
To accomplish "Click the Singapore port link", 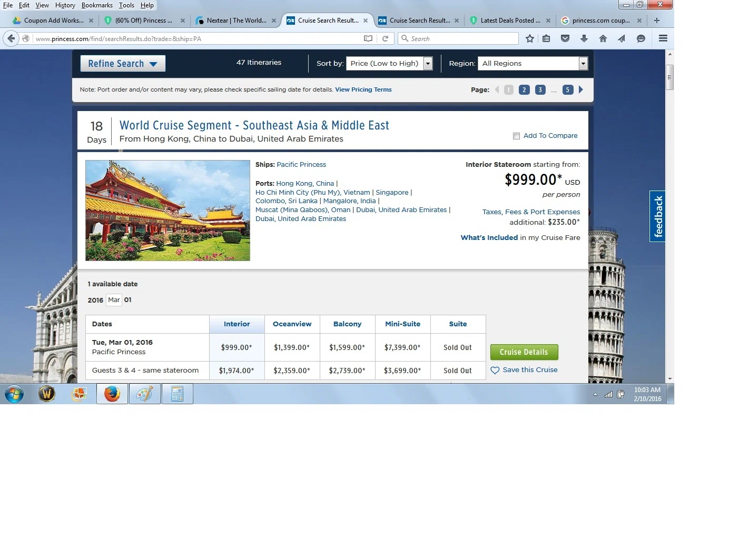I will (392, 193).
